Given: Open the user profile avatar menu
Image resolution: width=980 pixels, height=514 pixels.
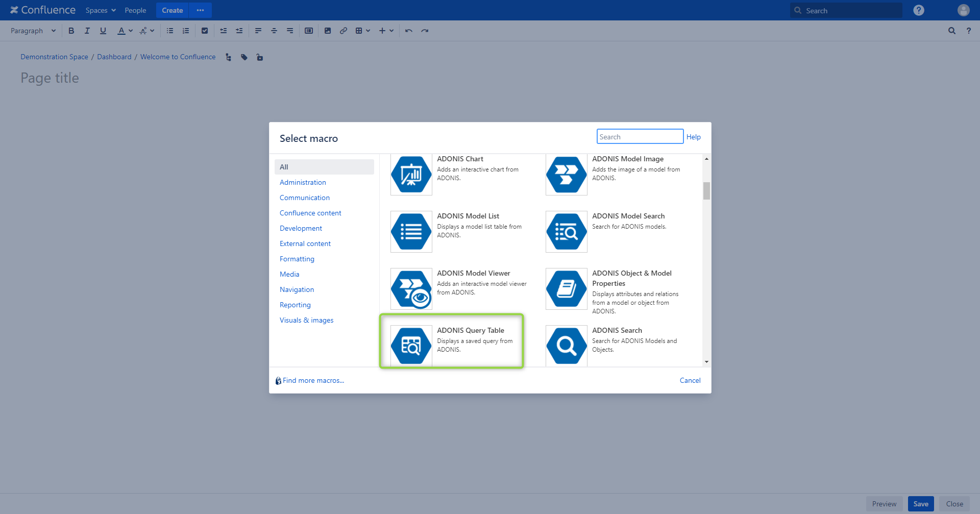Looking at the screenshot, I should [x=964, y=10].
